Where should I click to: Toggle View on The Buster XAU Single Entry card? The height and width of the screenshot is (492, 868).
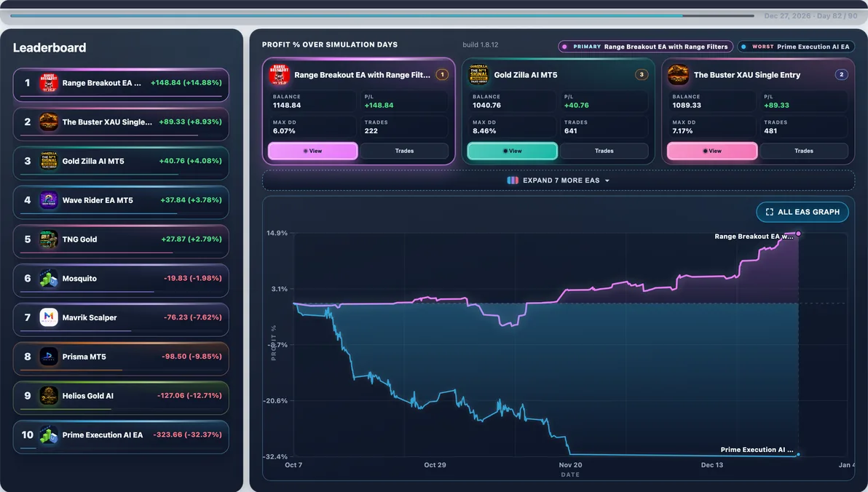(712, 151)
